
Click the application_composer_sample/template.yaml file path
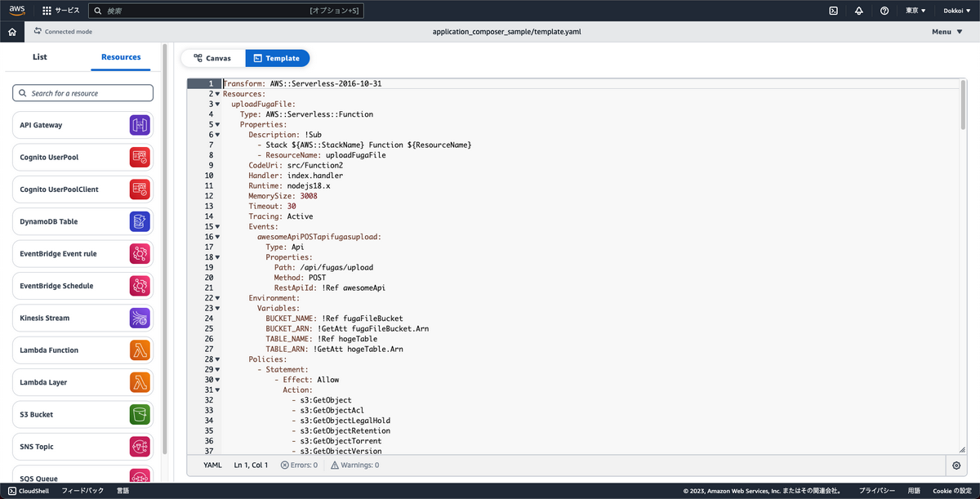(x=506, y=32)
